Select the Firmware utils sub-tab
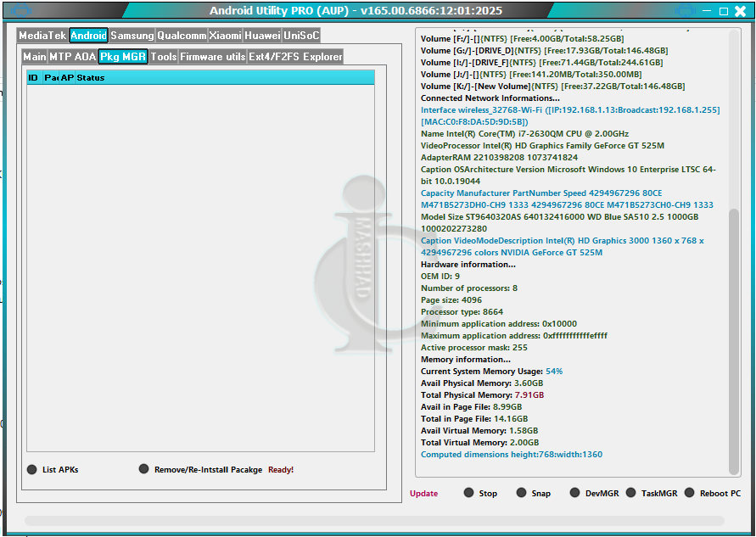756x537 pixels. pyautogui.click(x=212, y=57)
